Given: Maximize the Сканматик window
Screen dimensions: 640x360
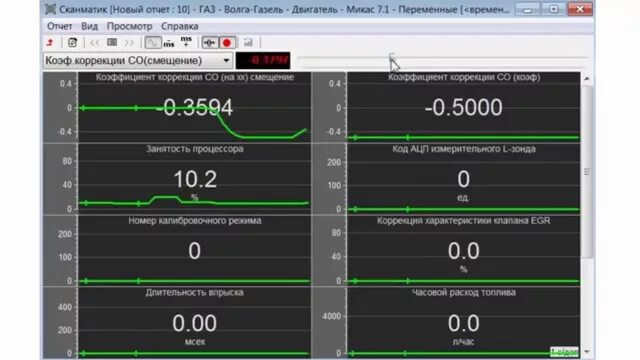Looking at the screenshot, I should [553, 9].
